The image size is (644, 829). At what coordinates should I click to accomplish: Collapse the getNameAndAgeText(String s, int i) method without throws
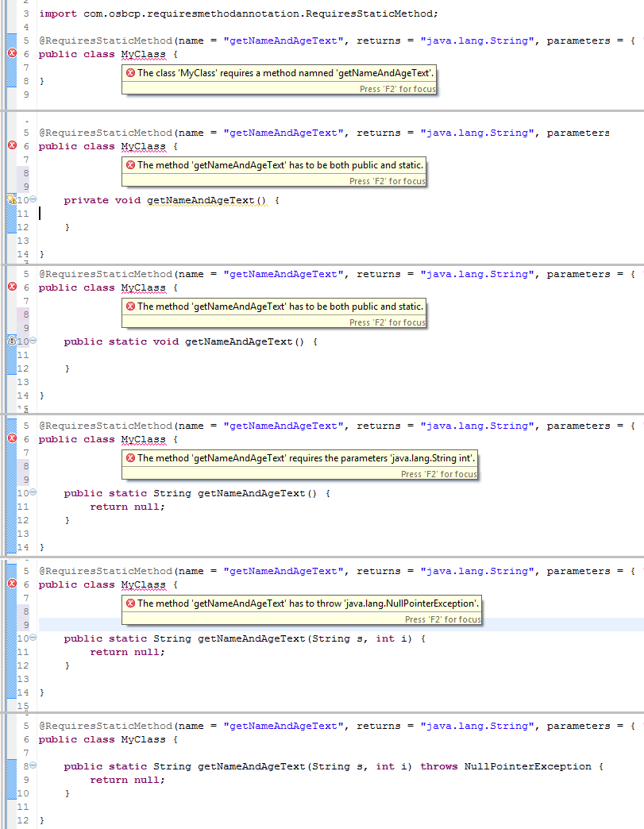pyautogui.click(x=33, y=638)
